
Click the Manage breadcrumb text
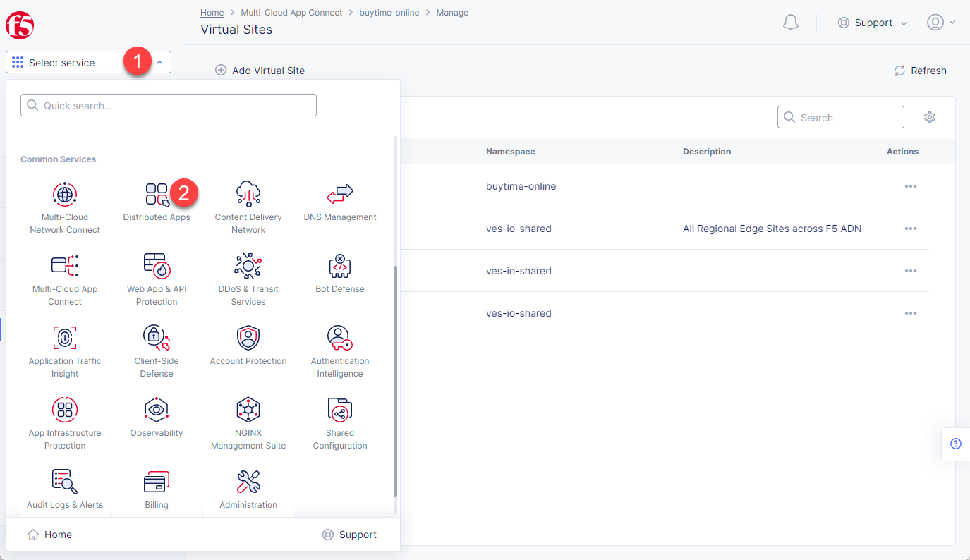click(452, 13)
